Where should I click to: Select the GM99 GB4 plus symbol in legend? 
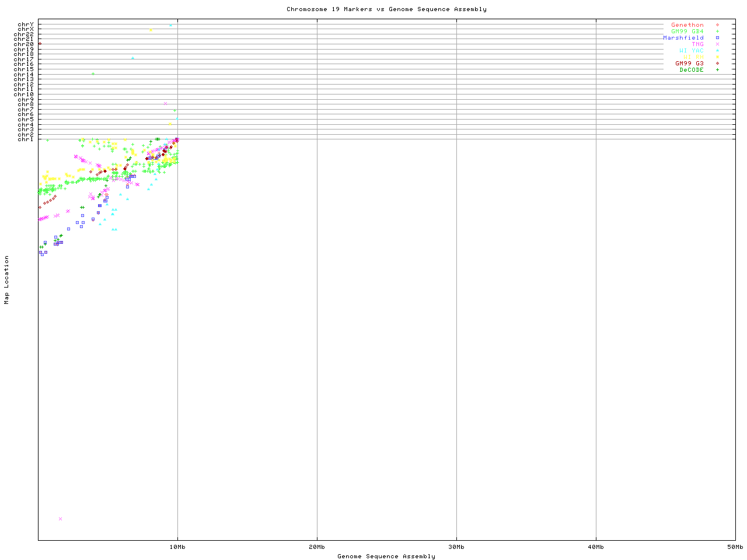717,32
